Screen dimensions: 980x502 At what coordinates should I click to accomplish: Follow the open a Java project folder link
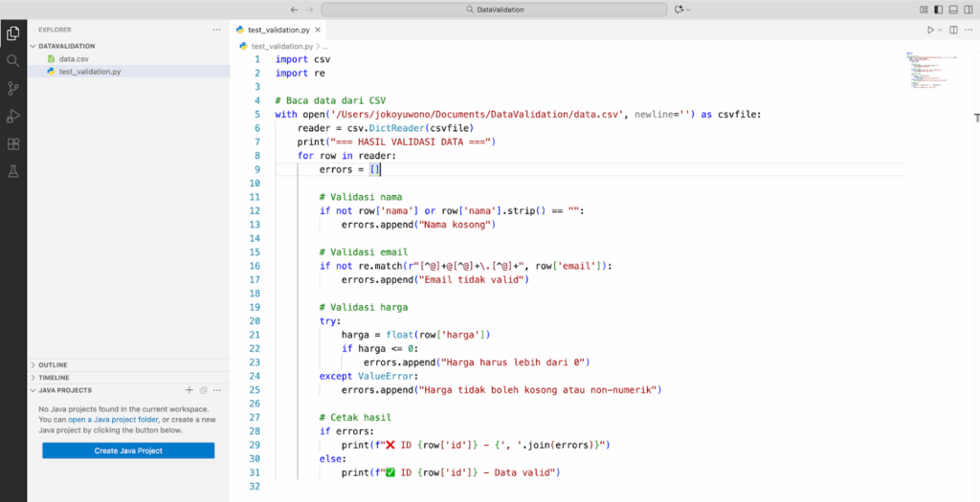tap(113, 419)
